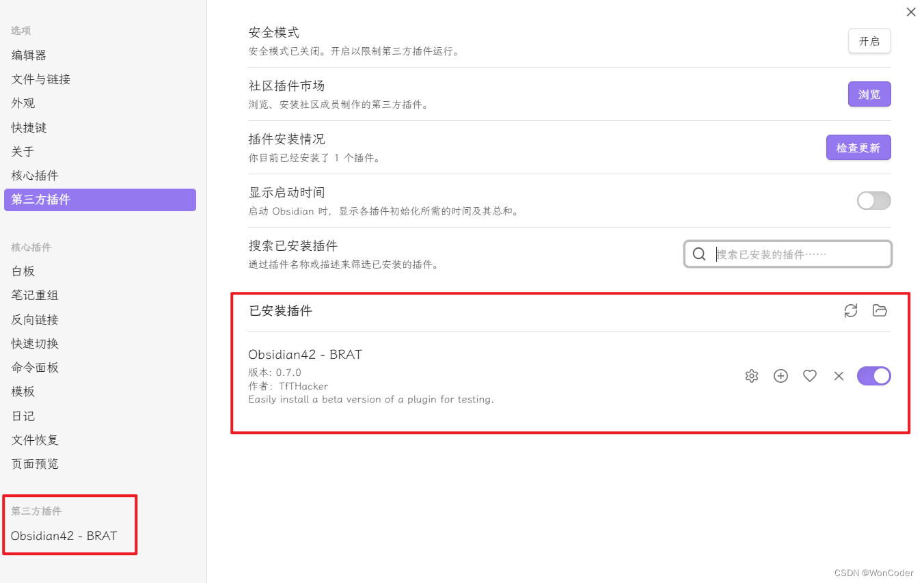
Task: Open the 核心插件 settings tab
Action: pos(100,176)
